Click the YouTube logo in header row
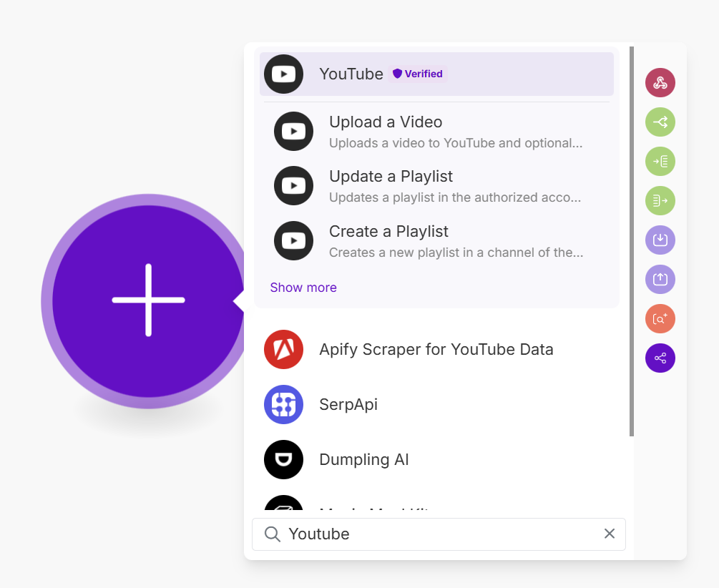The width and height of the screenshot is (719, 588). pos(283,74)
